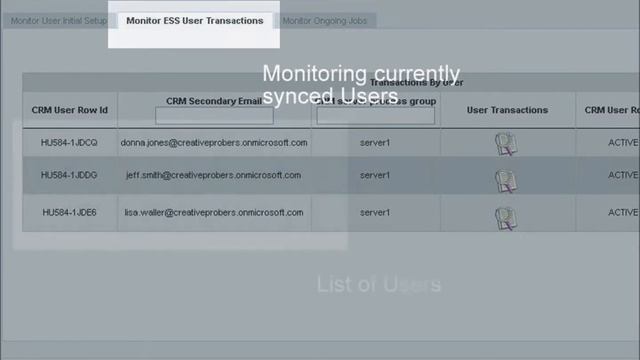Click ACTIVE status in donna.jones row
The height and width of the screenshot is (360, 640).
623,143
